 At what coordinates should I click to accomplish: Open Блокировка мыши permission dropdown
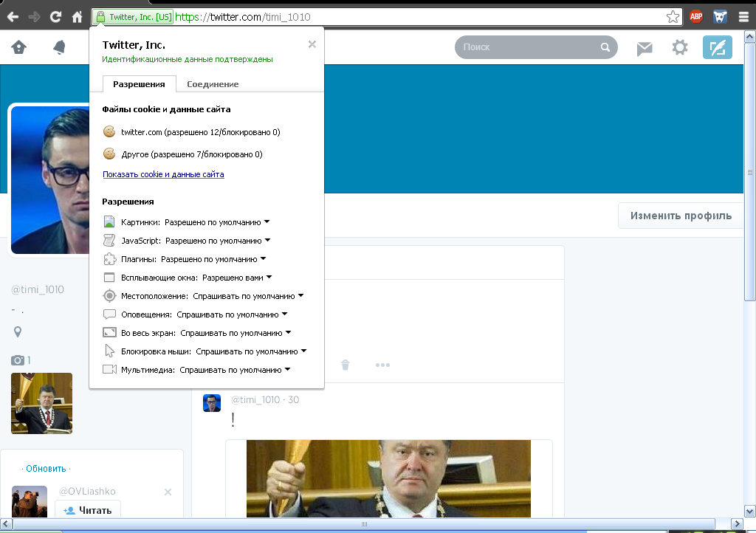tap(303, 351)
